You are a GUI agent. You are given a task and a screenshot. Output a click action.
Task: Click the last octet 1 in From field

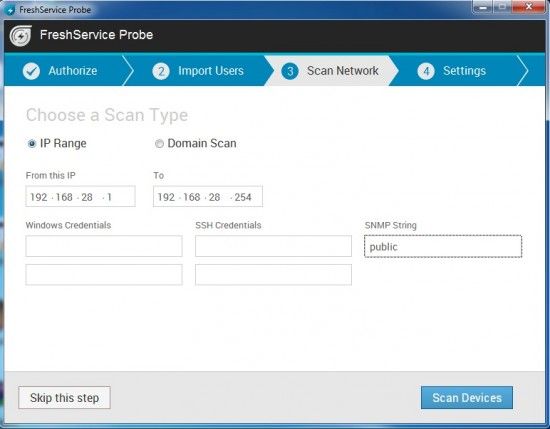tap(109, 197)
